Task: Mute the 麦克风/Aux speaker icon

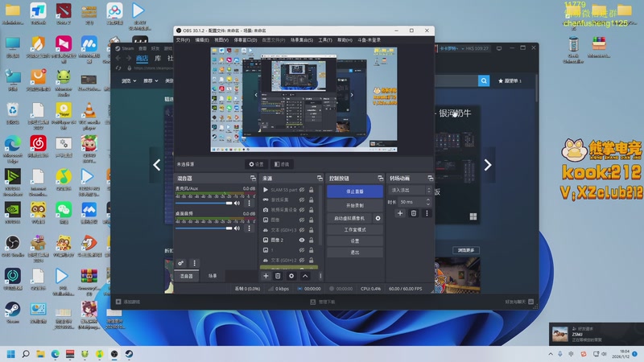Action: pos(237,204)
